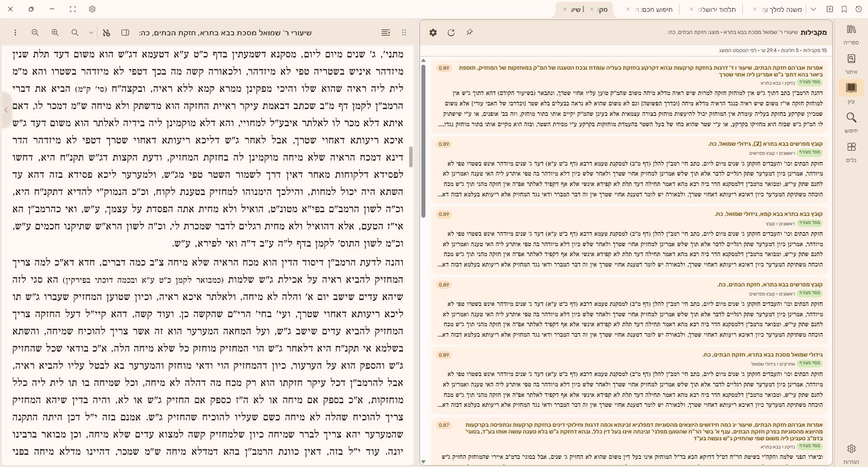The image size is (868, 467).
Task: Click the 0.87 score badge
Action: 444,425
